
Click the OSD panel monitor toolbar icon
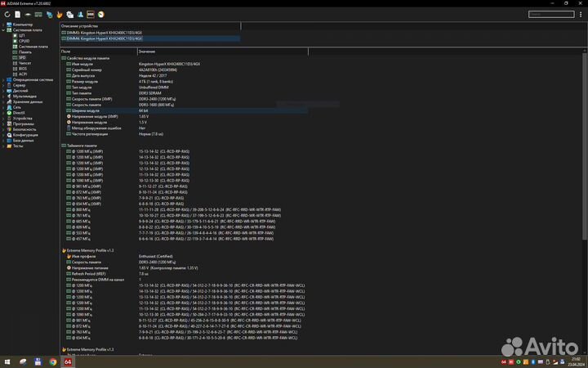[90, 15]
